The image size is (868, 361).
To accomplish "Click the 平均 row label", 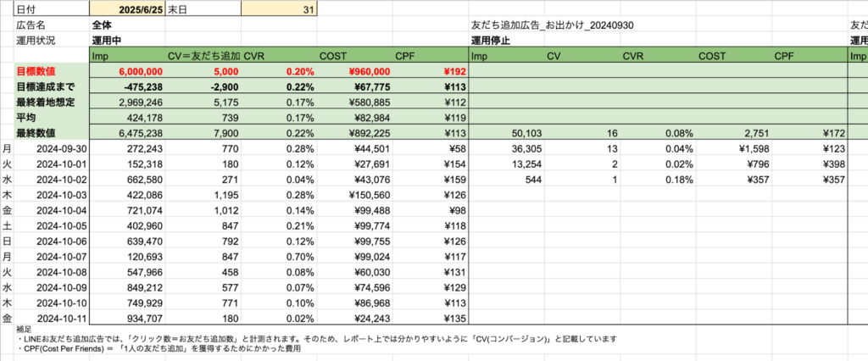I will coord(52,118).
